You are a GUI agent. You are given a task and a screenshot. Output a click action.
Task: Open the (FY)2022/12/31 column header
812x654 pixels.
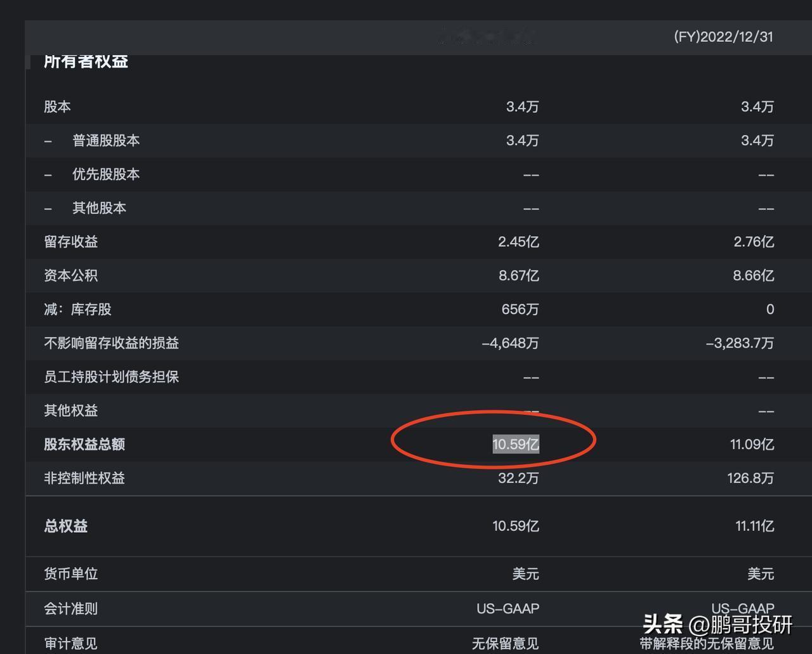click(723, 37)
